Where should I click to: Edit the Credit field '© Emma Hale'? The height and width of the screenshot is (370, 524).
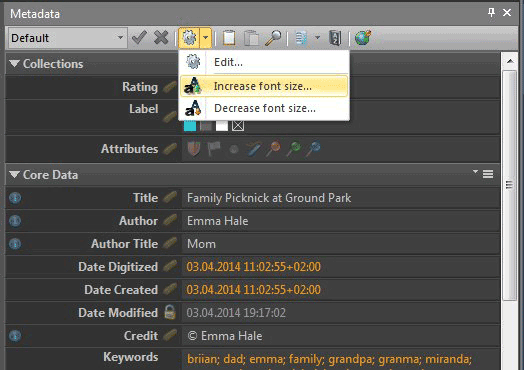click(x=341, y=336)
